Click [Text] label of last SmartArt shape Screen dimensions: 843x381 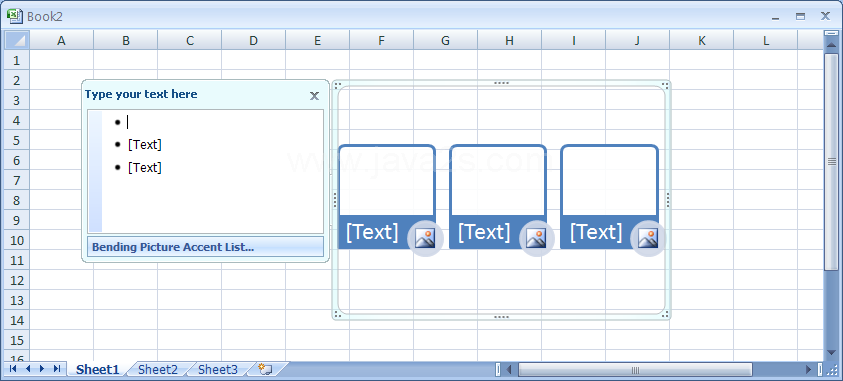[x=596, y=232]
